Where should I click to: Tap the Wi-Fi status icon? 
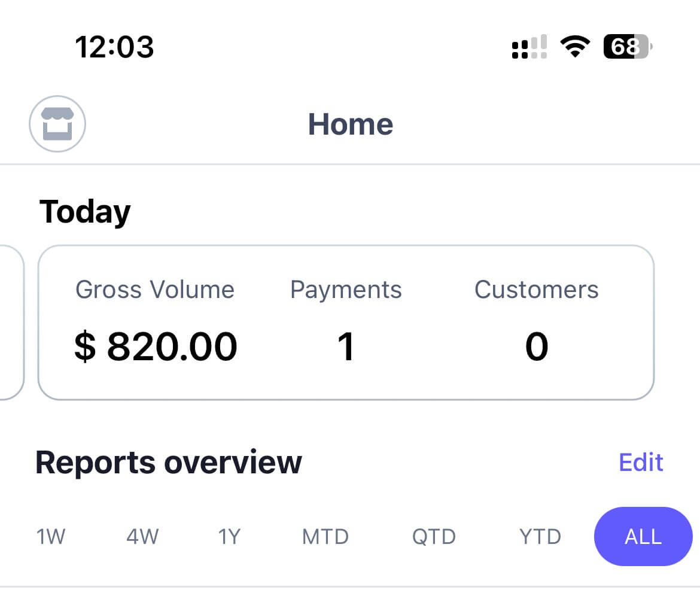point(575,47)
